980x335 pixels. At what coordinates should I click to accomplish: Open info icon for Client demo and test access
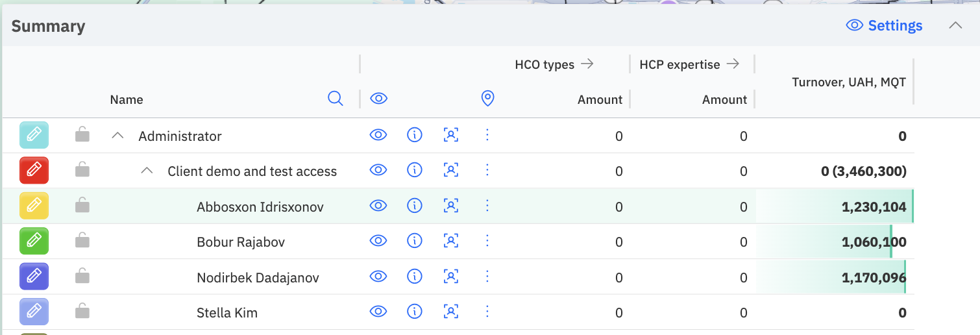point(415,170)
